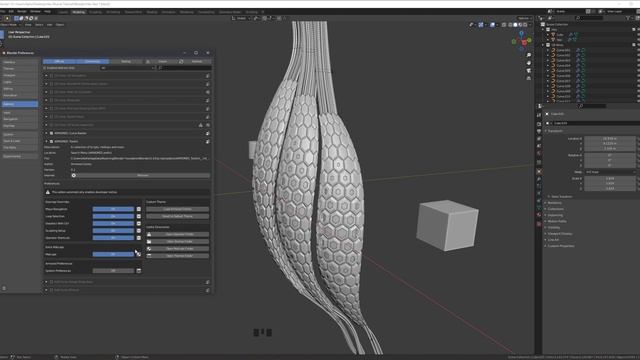This screenshot has width=640, height=360.
Task: Open the Themes section in Preferences sidebar
Action: (x=20, y=69)
